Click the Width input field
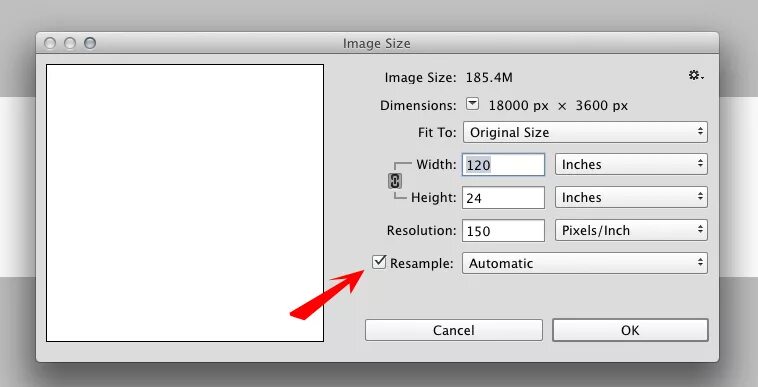 tap(503, 165)
